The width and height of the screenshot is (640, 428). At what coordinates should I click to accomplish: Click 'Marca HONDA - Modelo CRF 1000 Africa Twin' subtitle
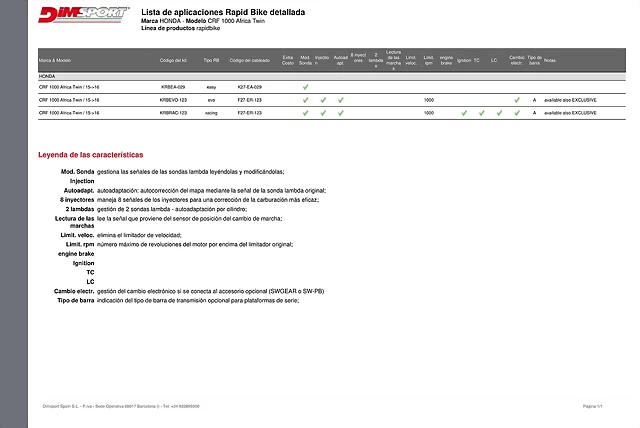point(203,21)
